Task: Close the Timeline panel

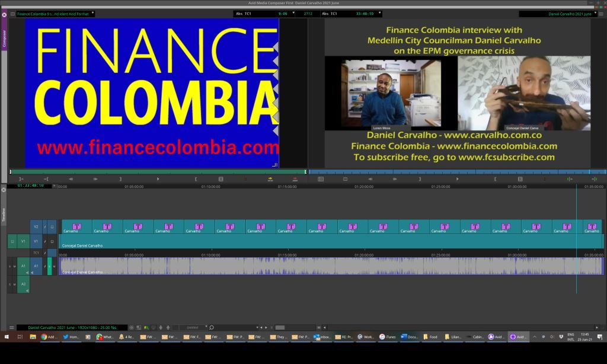Action: click(x=4, y=190)
